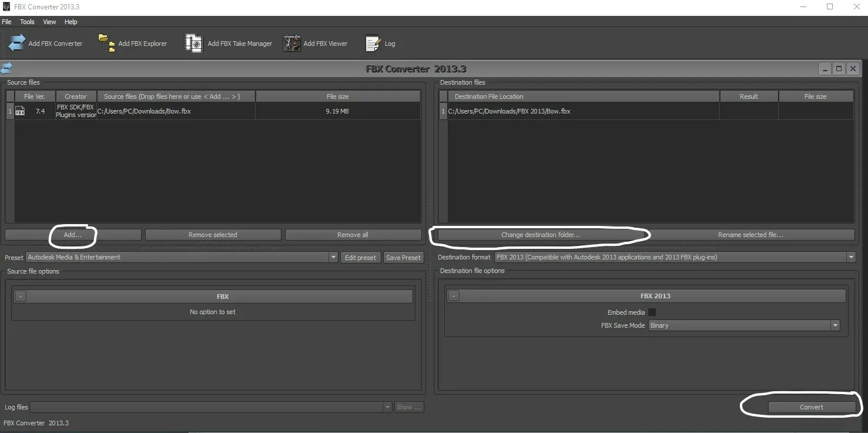Click the Convert button
The image size is (868, 433).
click(812, 407)
